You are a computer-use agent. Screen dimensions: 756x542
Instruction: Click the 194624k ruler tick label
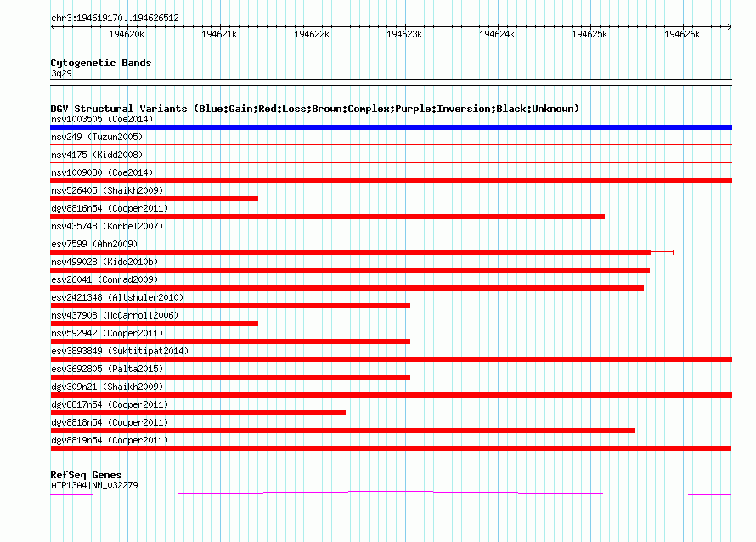pos(497,34)
